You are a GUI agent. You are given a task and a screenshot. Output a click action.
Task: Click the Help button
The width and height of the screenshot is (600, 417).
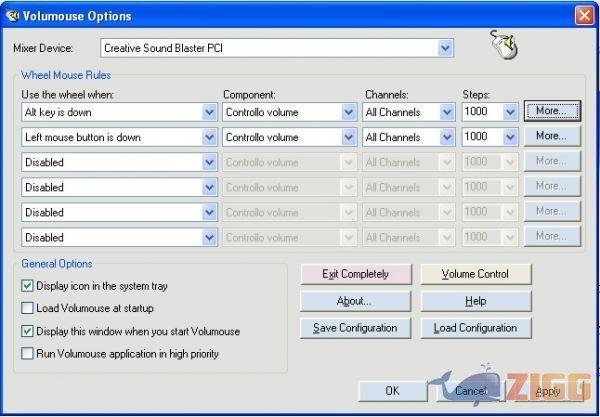pos(476,301)
